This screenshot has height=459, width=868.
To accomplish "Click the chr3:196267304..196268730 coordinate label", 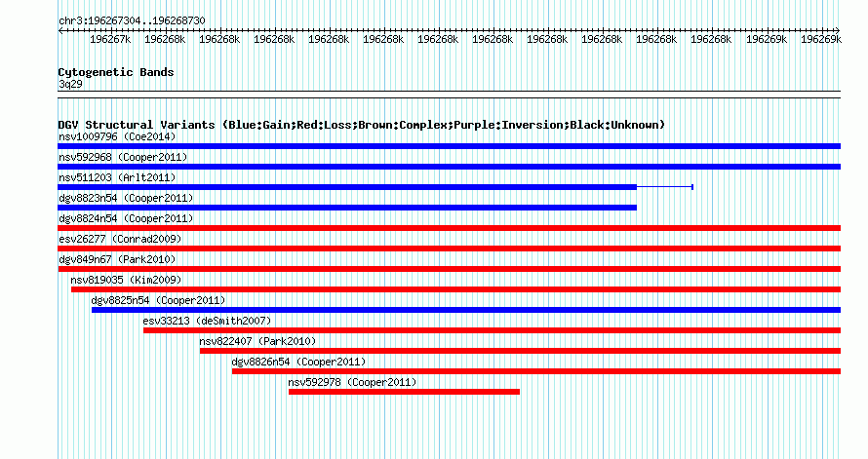I will tap(132, 20).
